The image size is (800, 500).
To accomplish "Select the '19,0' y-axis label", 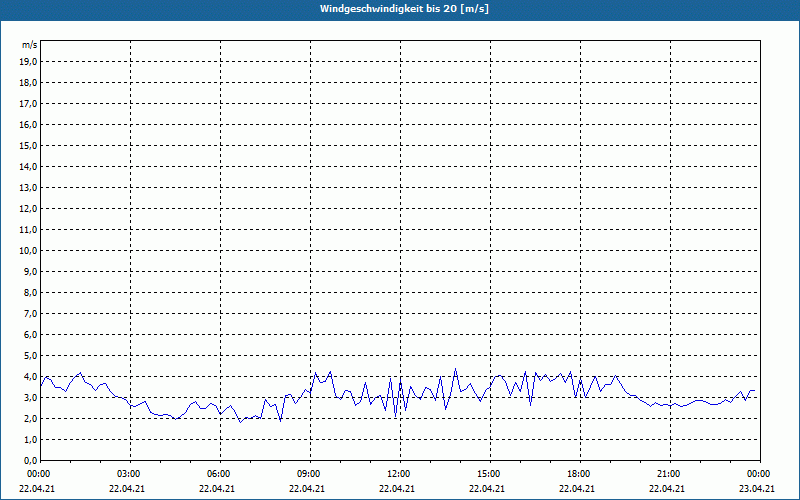I will click(28, 62).
